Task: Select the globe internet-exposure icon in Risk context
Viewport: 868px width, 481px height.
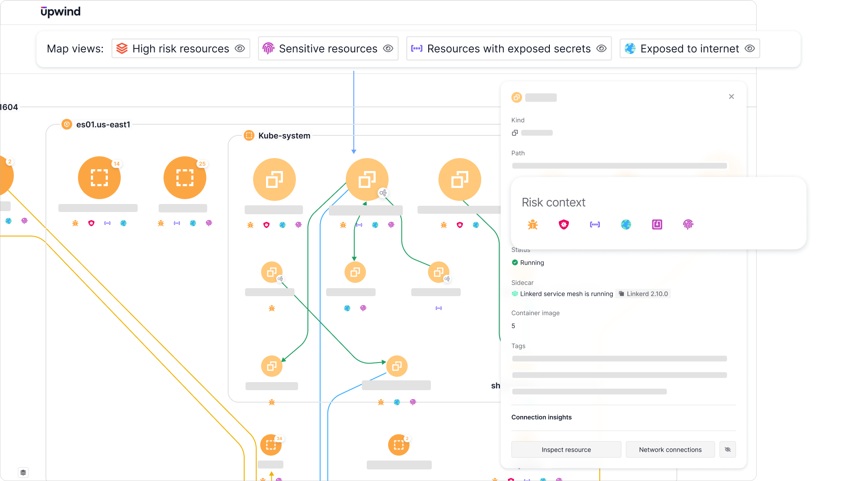Action: [x=626, y=224]
